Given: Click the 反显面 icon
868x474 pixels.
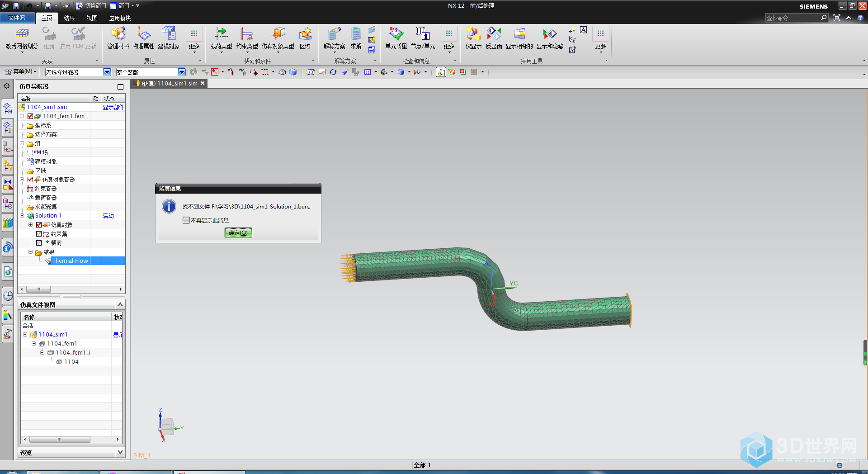Looking at the screenshot, I should click(494, 34).
